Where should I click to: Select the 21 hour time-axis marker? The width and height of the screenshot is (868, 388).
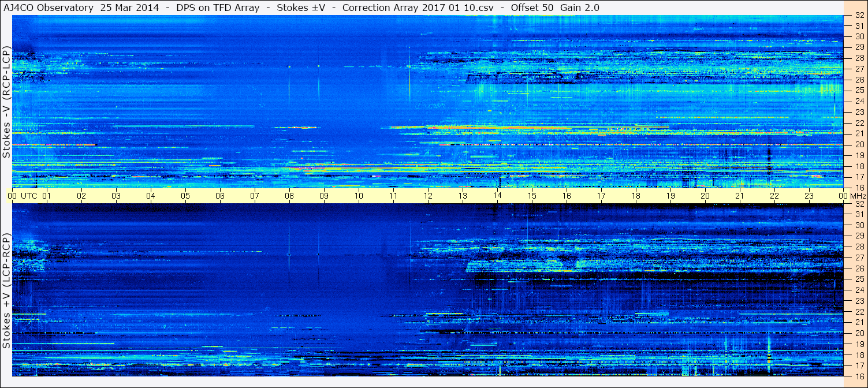tap(740, 196)
